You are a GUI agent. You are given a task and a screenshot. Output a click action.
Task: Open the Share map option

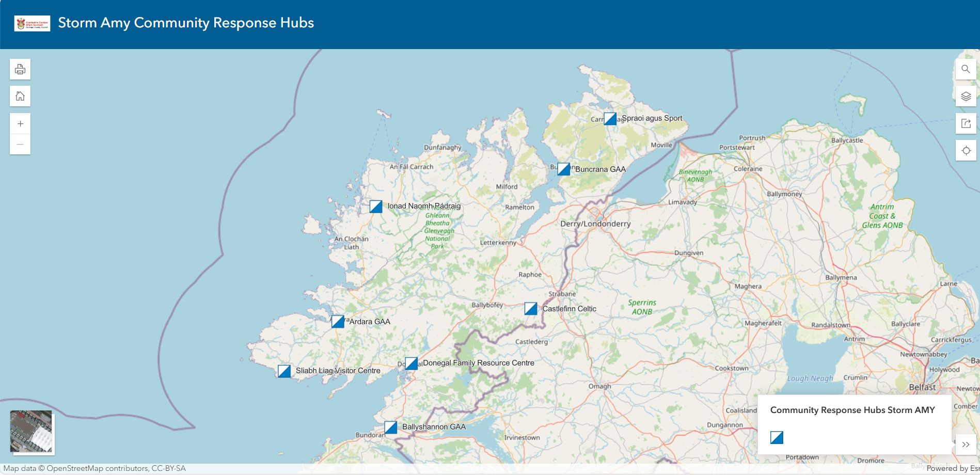[966, 123]
